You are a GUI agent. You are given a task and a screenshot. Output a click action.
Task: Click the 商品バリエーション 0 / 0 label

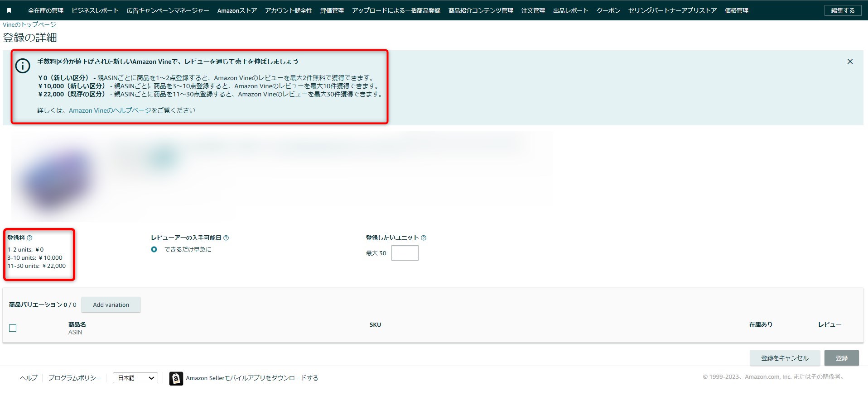pyautogui.click(x=43, y=305)
